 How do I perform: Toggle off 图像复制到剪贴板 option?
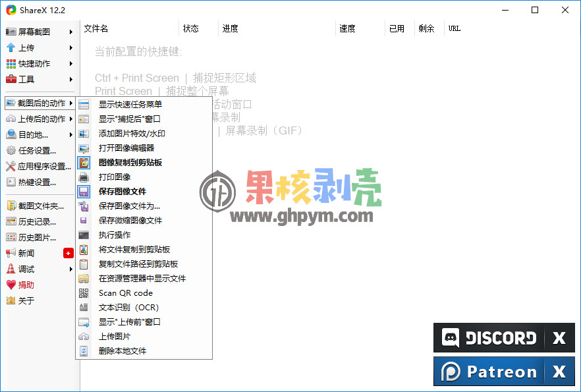click(144, 163)
